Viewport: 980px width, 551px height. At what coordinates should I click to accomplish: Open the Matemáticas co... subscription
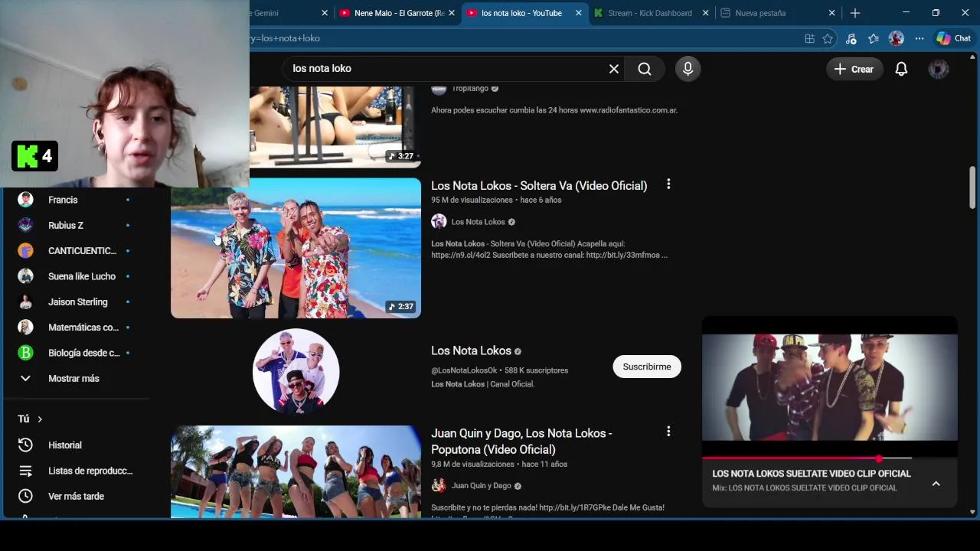tap(74, 328)
